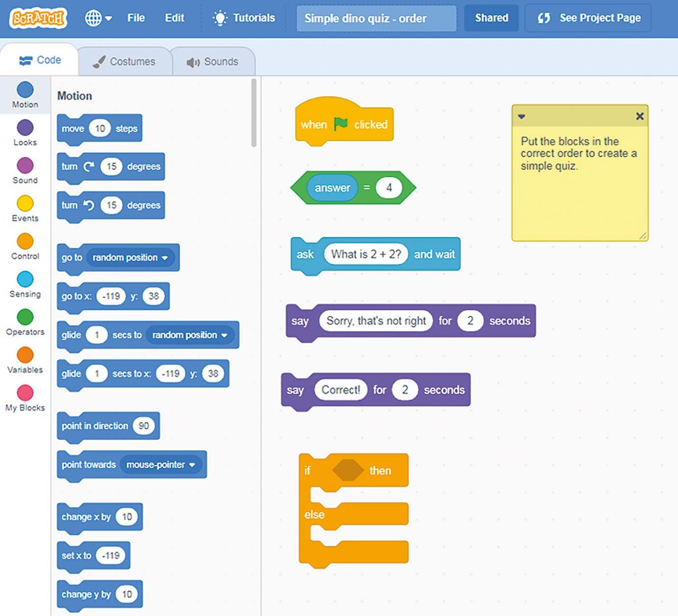Click the What is 2 + 2? field
Viewport: 678px width, 616px height.
[366, 254]
